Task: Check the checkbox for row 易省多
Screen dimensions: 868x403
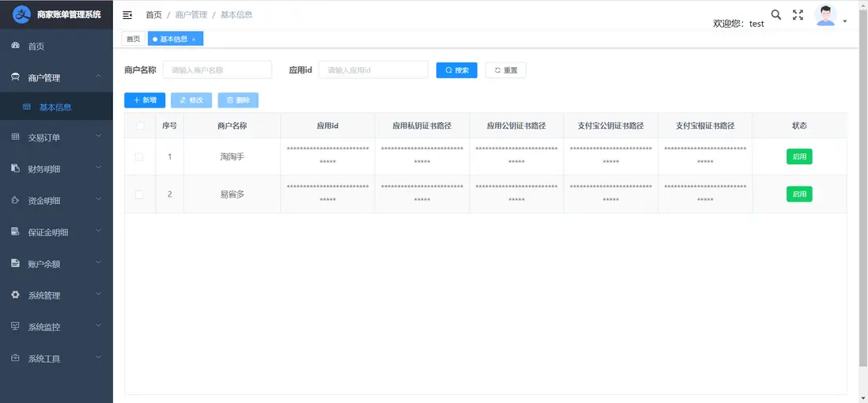Action: [139, 194]
